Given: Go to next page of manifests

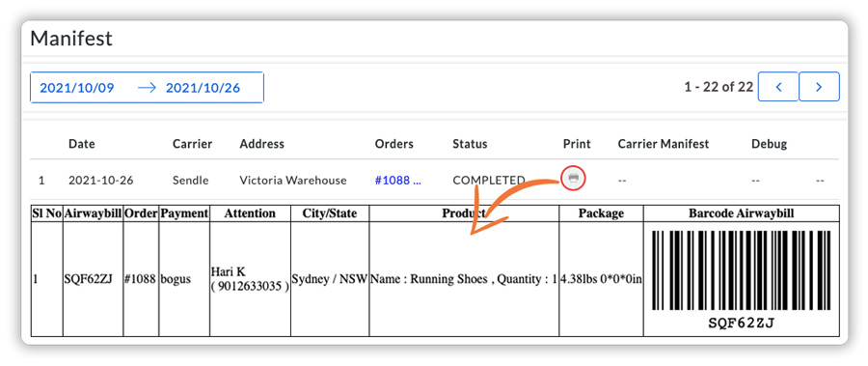Looking at the screenshot, I should pyautogui.click(x=819, y=87).
